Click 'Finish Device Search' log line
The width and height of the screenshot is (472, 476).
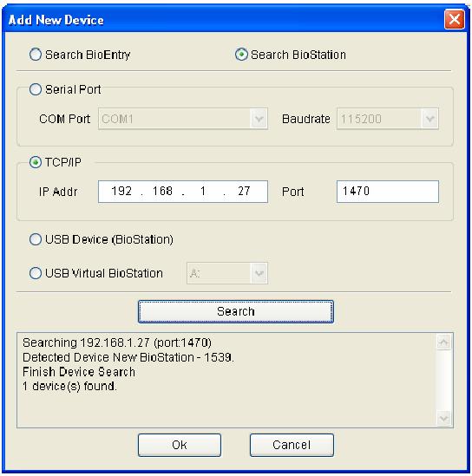79,372
